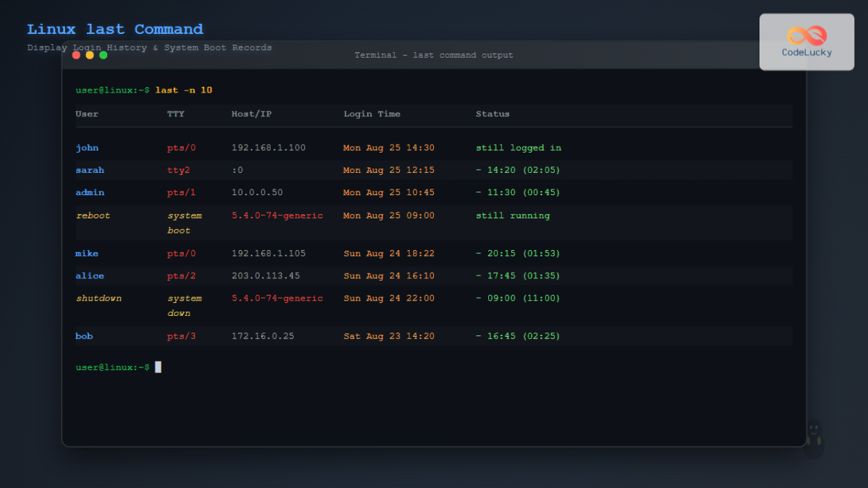Place cursor at the bottom empty prompt

pos(158,367)
